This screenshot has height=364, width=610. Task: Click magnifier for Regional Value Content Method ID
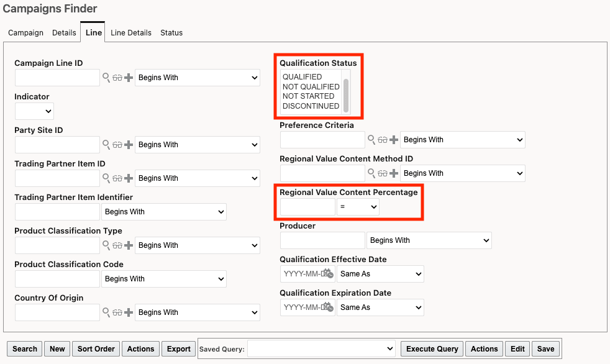[x=371, y=173]
